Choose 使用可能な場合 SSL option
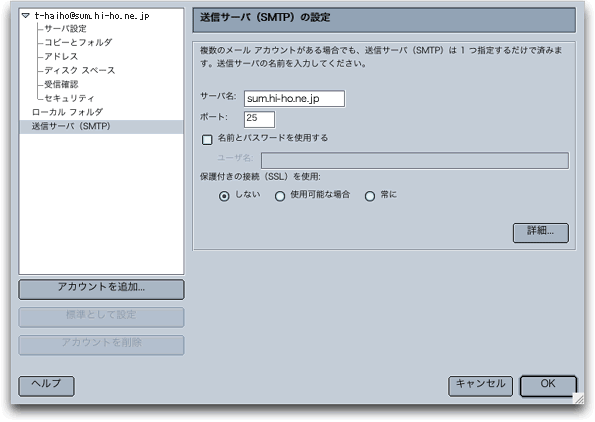Viewport: 595px width, 422px height. pyautogui.click(x=280, y=196)
